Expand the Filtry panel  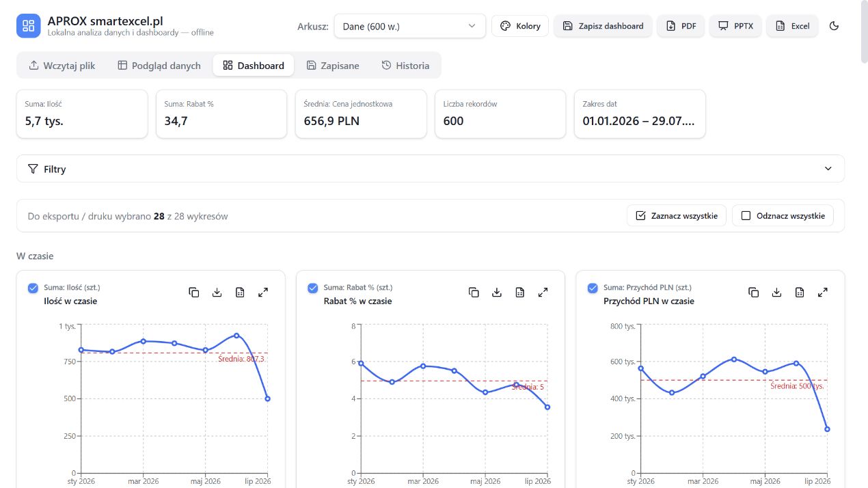pos(431,169)
